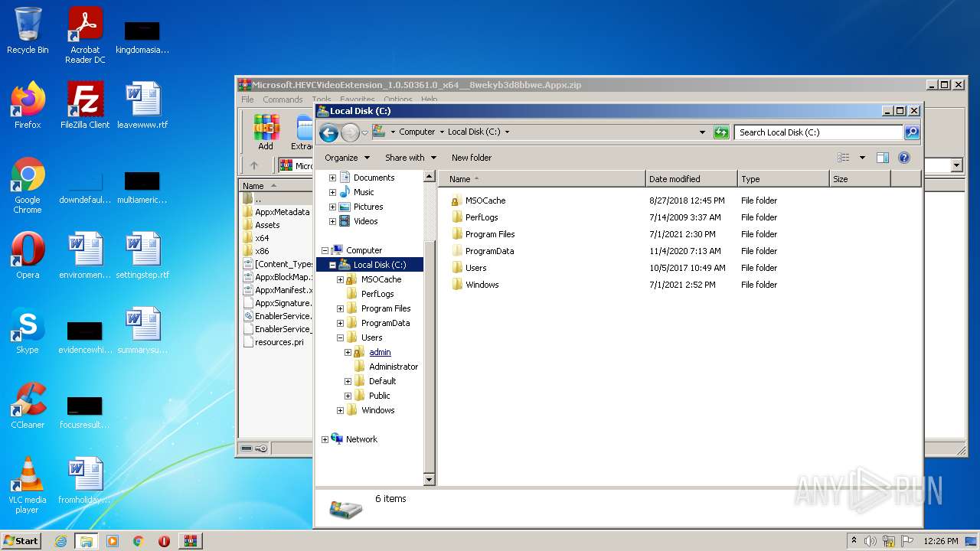
Task: Click the Chrome taskbar icon
Action: [x=139, y=541]
